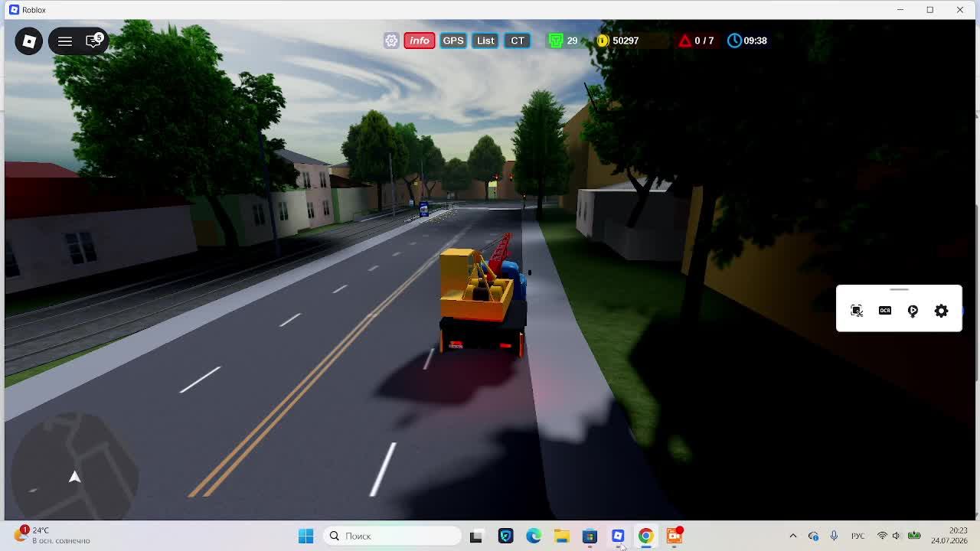Open the Roblox logo menu button

point(29,41)
